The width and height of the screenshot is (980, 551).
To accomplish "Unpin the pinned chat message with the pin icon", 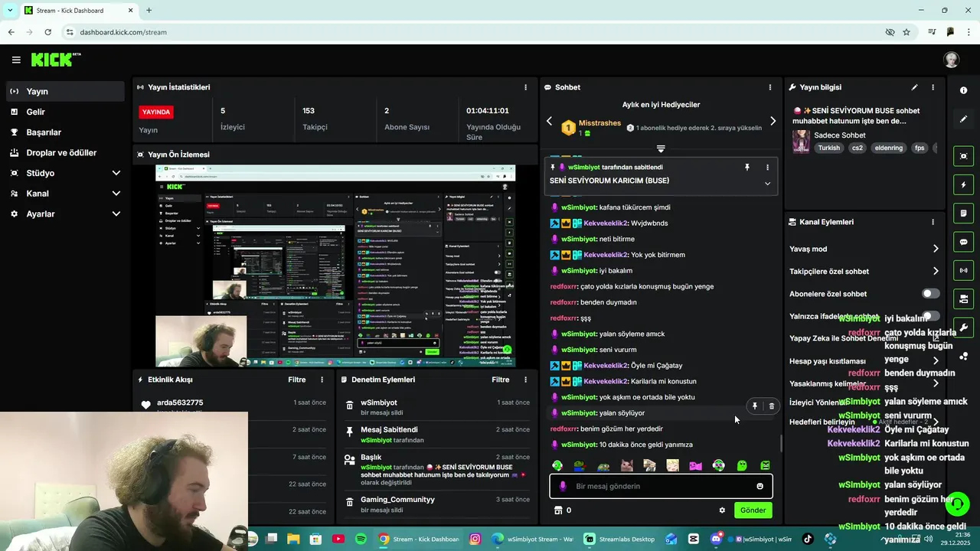I will coord(747,167).
